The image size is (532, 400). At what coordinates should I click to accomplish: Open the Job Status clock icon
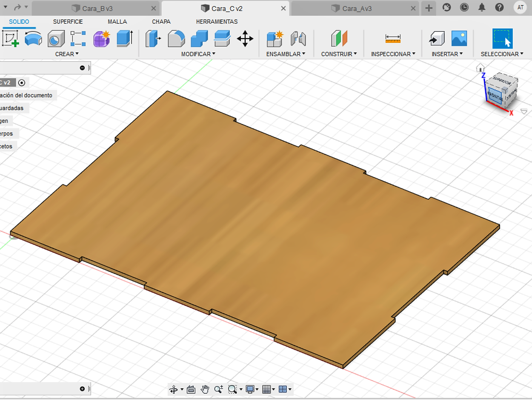pos(464,7)
